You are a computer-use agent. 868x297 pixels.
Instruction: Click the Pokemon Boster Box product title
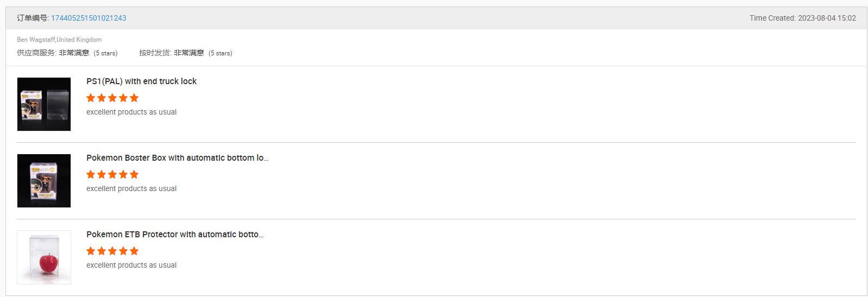(x=177, y=158)
